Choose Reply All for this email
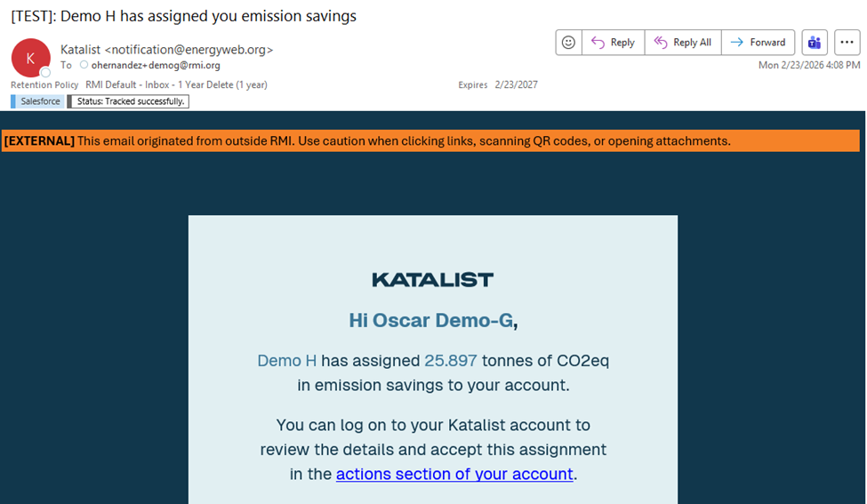Viewport: 867px width, 504px height. [x=682, y=43]
